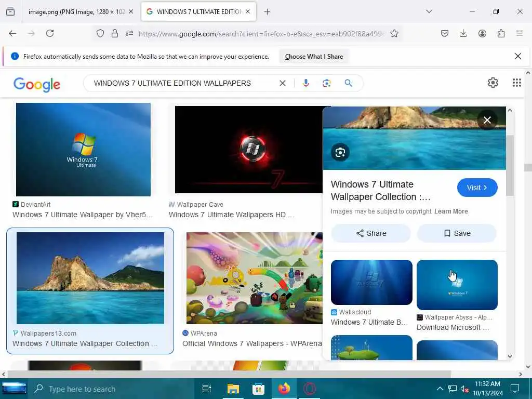Open Firefox account icon

pyautogui.click(x=482, y=33)
